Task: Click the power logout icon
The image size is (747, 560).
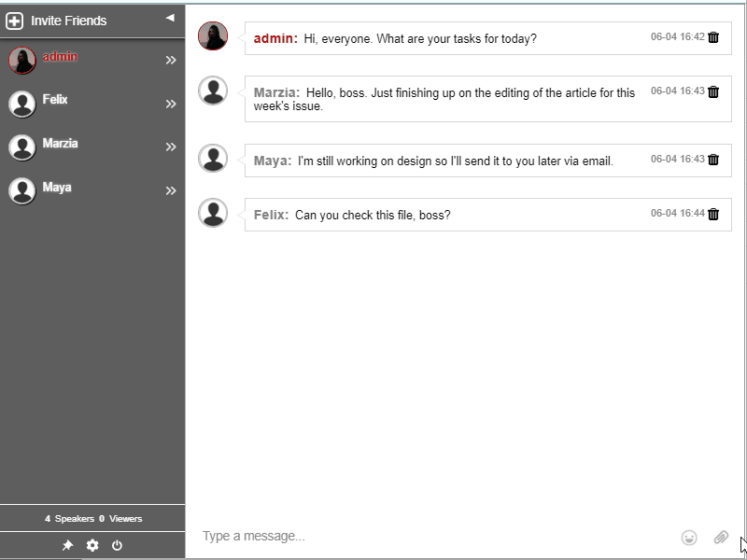Action: (117, 546)
